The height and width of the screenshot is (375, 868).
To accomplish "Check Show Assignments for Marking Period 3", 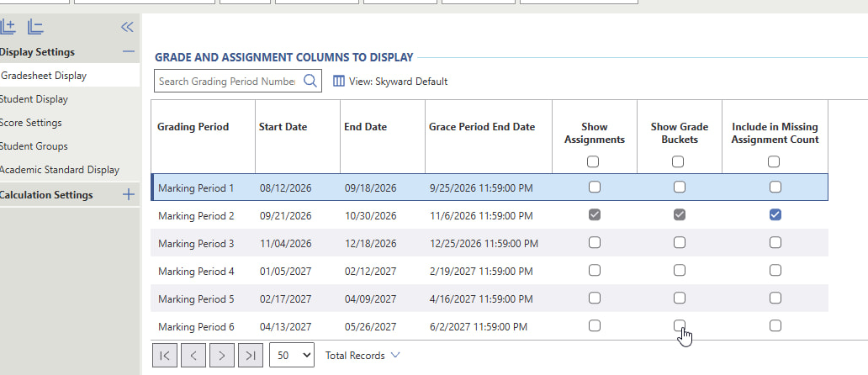I will [594, 242].
